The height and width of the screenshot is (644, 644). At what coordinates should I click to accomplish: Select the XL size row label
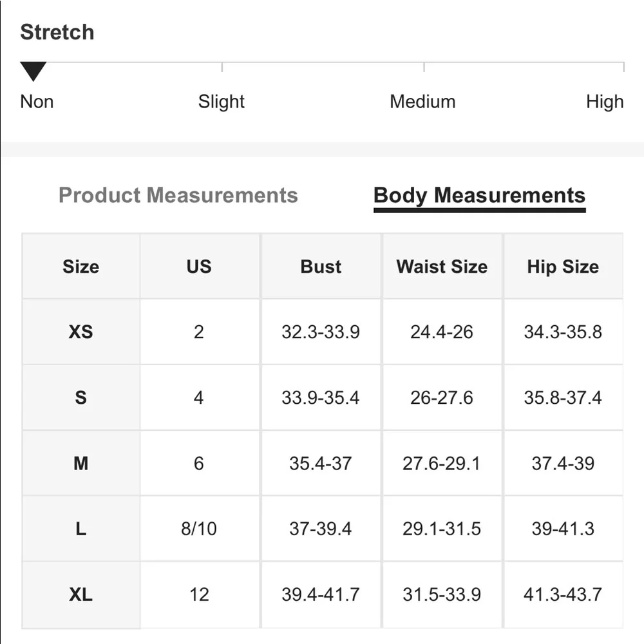tap(80, 594)
